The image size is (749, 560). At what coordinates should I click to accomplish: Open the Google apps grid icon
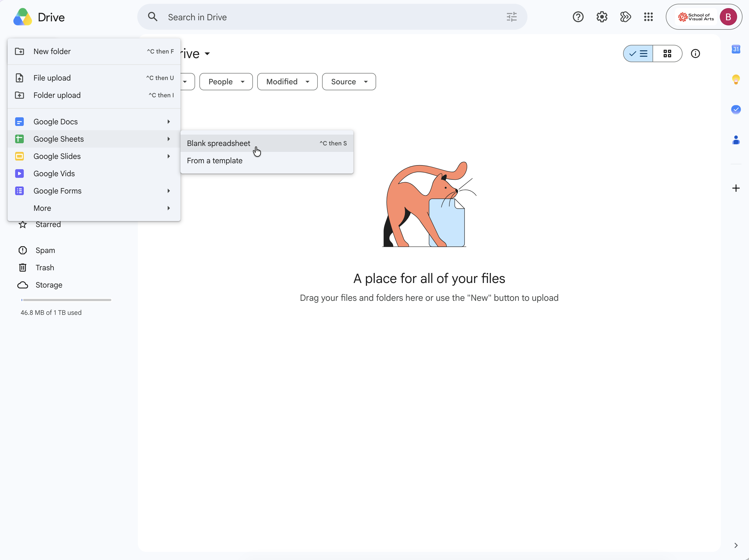(x=648, y=17)
